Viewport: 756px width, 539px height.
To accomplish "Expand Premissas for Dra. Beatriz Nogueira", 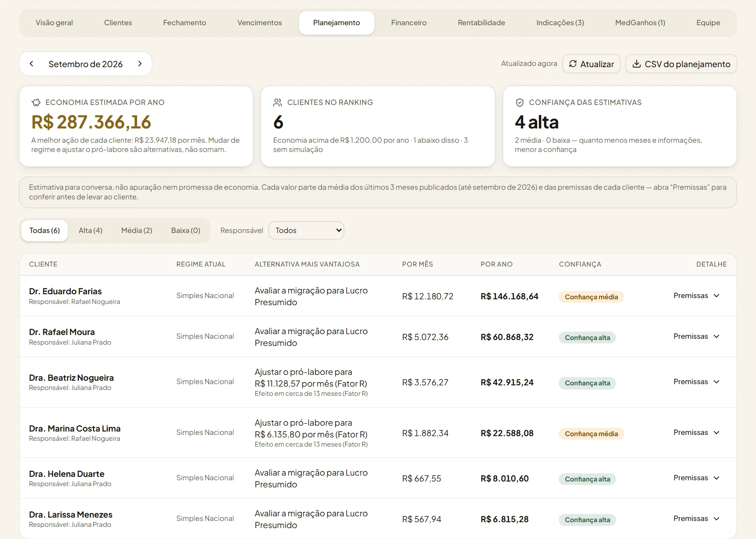I will 697,382.
